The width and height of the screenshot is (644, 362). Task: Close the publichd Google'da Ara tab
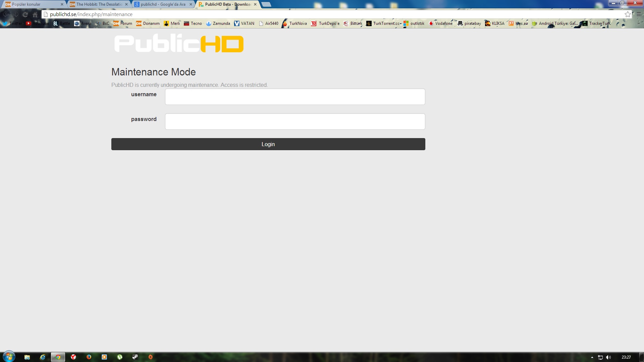191,4
